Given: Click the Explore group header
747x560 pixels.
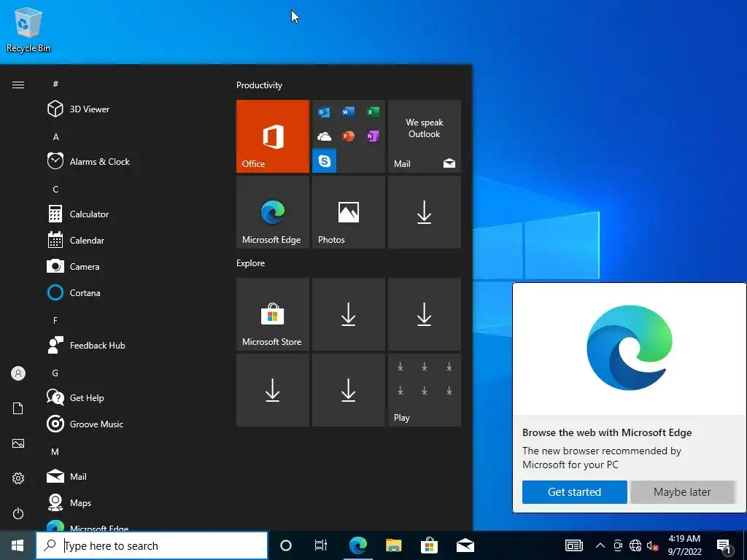Looking at the screenshot, I should click(251, 262).
